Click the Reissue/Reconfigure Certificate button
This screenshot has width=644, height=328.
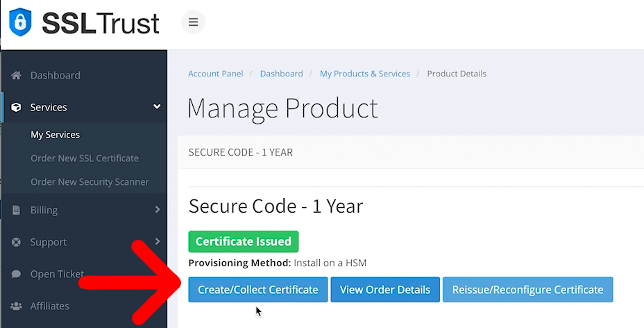pyautogui.click(x=527, y=290)
